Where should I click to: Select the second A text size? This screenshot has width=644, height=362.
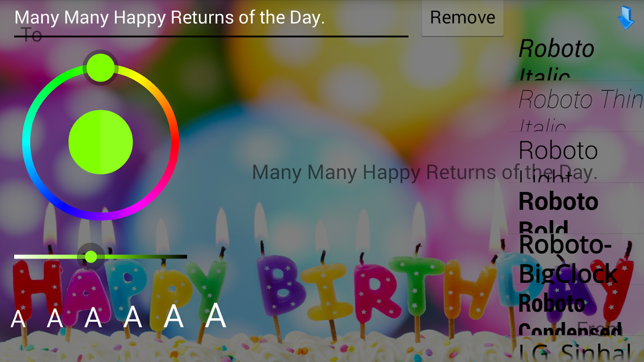tap(55, 319)
